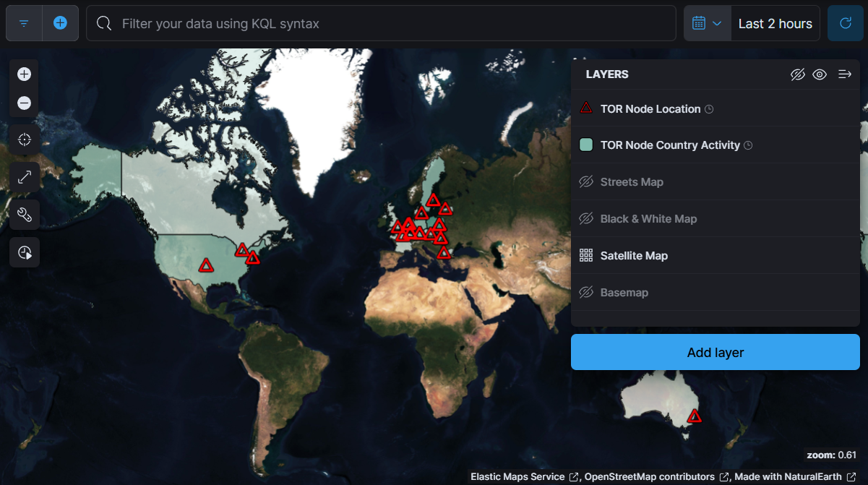868x485 pixels.
Task: Show the hidden Streets Map layer
Action: coord(586,182)
